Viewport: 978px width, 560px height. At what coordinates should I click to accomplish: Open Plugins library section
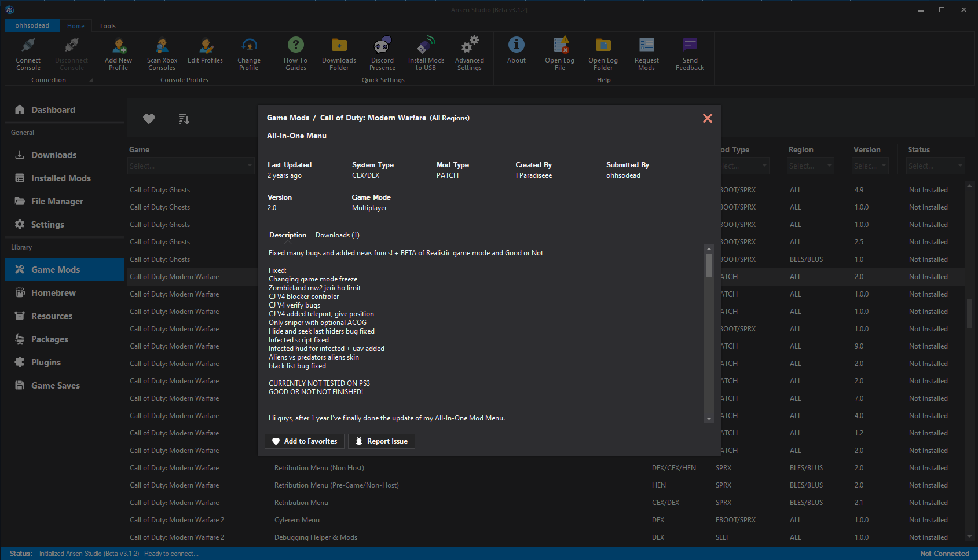(x=64, y=363)
